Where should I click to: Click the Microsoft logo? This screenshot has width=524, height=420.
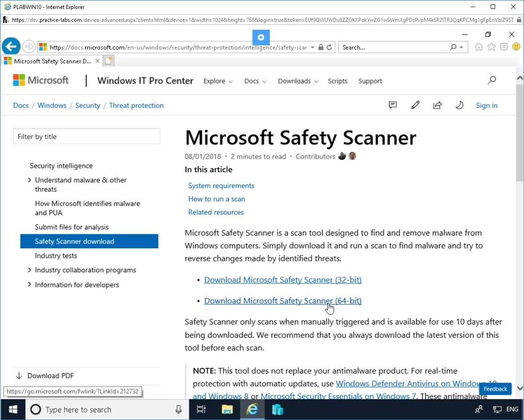[40, 80]
